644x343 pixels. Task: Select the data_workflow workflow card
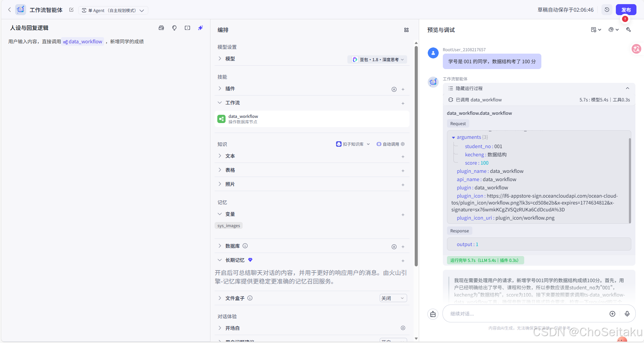(312, 119)
